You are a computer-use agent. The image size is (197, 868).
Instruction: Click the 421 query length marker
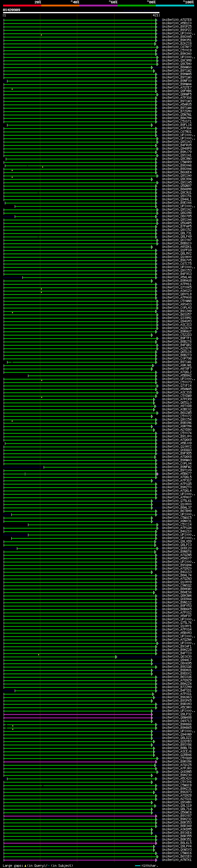click(155, 15)
